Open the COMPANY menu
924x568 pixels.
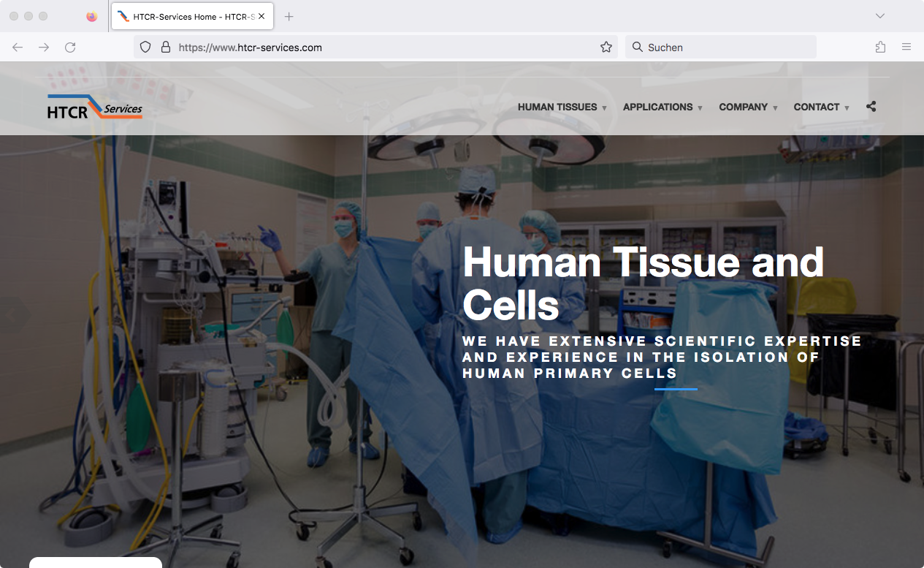743,107
